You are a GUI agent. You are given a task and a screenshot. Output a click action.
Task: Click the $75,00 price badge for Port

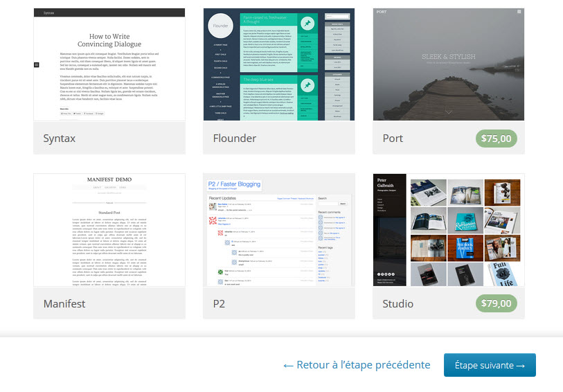496,139
